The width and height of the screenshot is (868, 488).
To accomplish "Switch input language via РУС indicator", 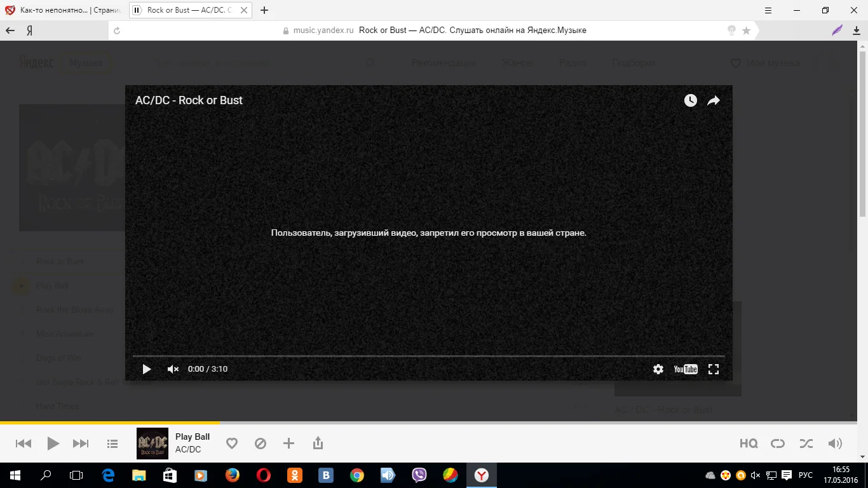I will pyautogui.click(x=806, y=475).
